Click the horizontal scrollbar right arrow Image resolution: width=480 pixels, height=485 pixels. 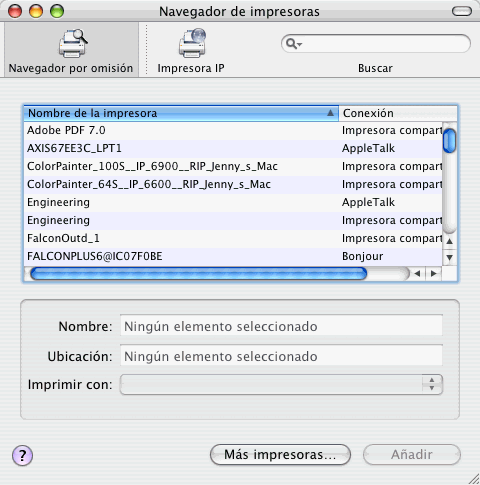[434, 274]
